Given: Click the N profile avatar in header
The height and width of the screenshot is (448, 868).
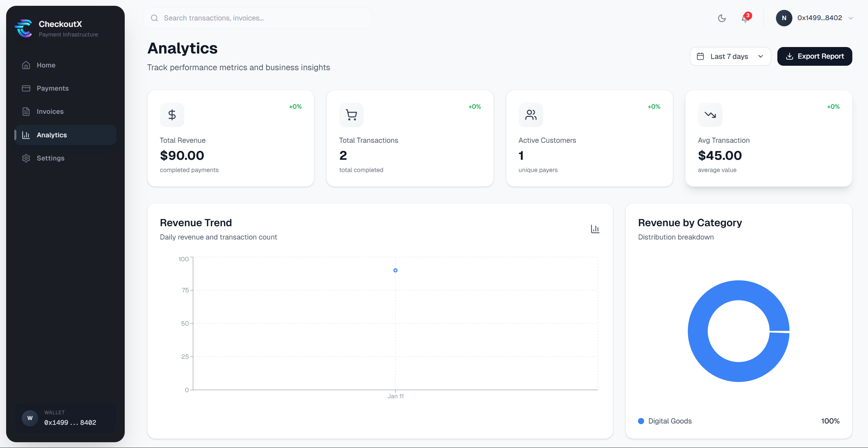Looking at the screenshot, I should click(x=784, y=18).
